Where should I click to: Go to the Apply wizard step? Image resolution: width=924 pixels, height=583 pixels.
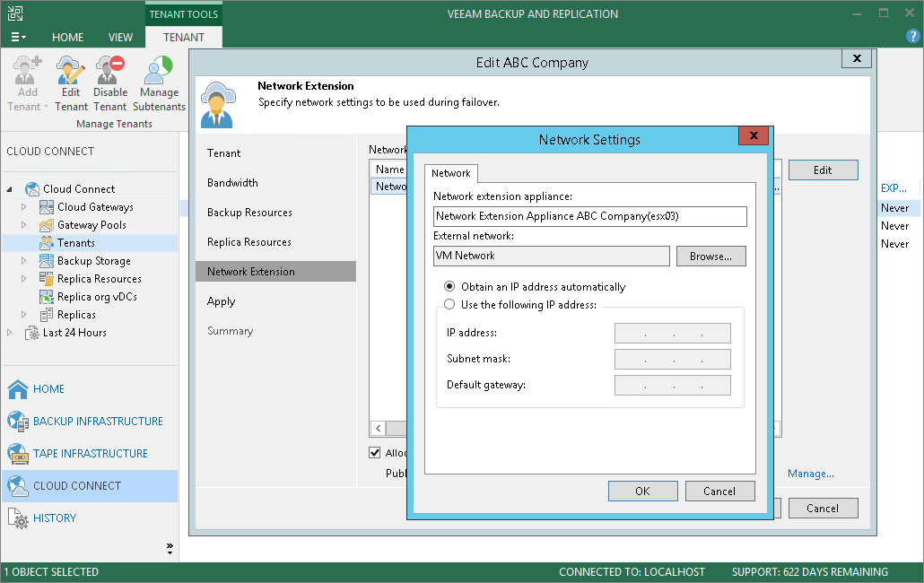[221, 301]
